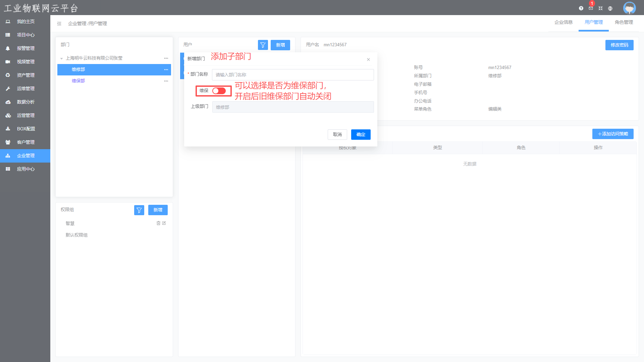
Task: Edit the 智慧 permission group
Action: 164,223
